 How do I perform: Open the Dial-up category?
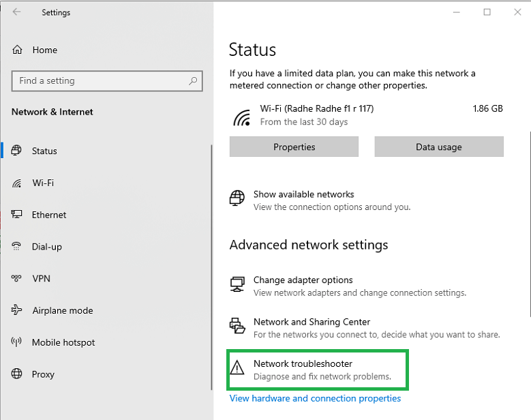(47, 247)
